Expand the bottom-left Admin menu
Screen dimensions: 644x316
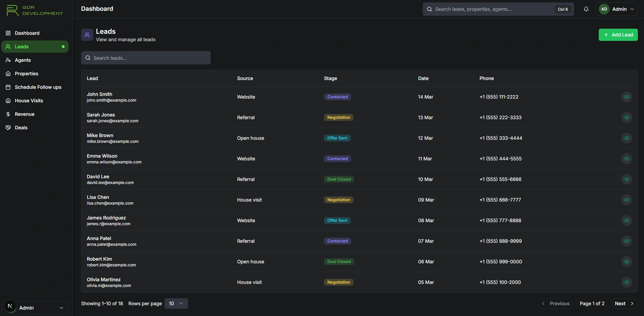(34, 307)
